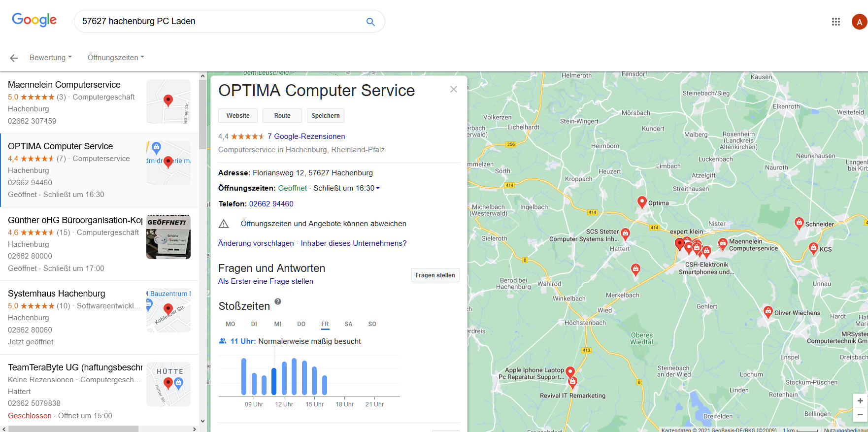Screen dimensions: 868x432
Task: Click 'Inhaber dieses Unternehmens?' link
Action: click(x=354, y=243)
